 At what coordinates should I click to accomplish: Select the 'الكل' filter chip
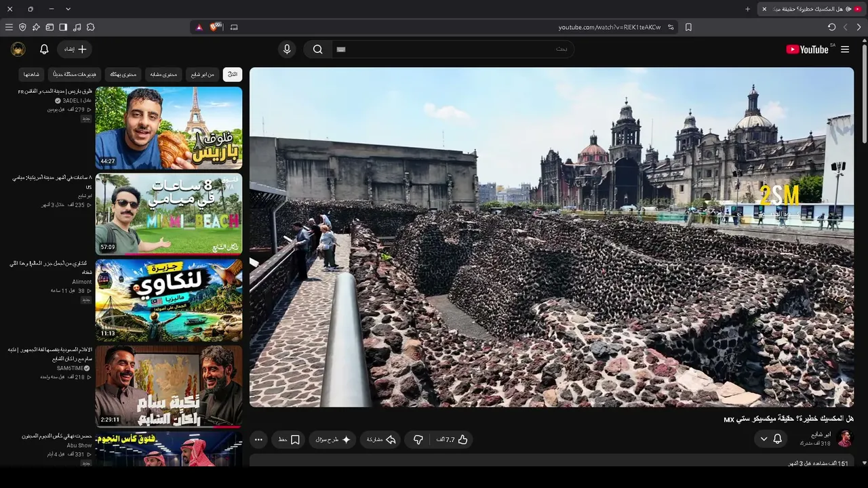233,74
